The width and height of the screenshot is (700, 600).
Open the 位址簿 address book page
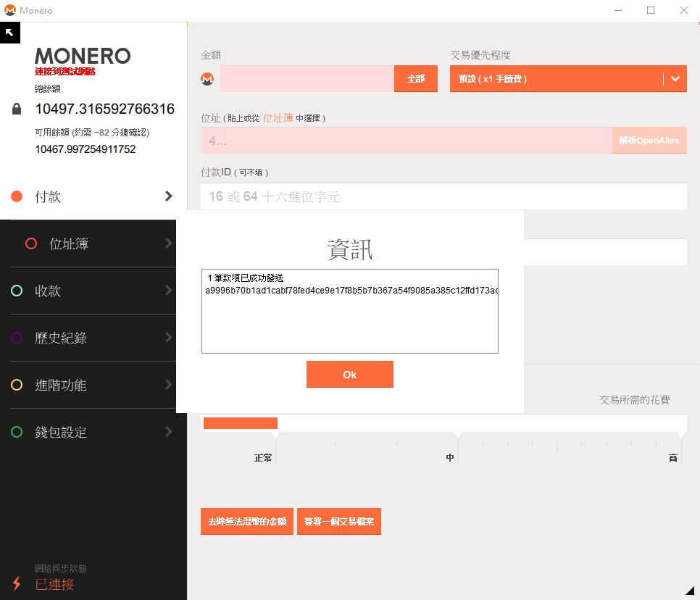pyautogui.click(x=93, y=243)
